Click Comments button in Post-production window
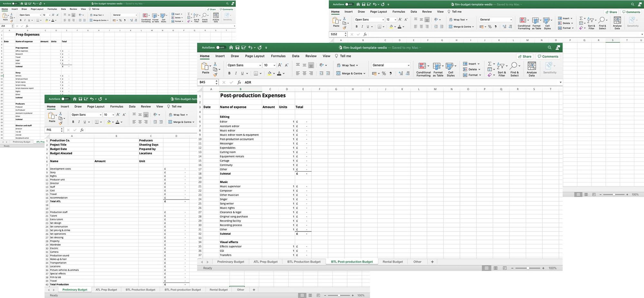This screenshot has height=298, width=644. click(x=548, y=56)
